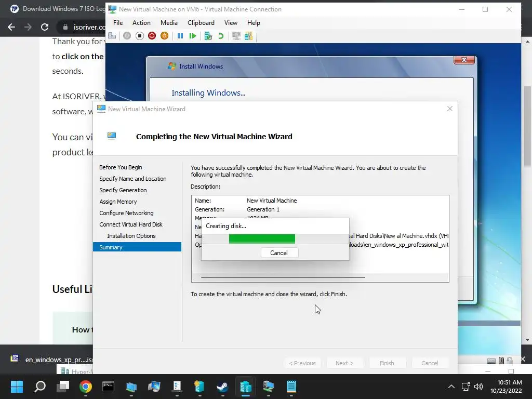Screen dimensions: 532x399
Task: Show hidden system tray icons
Action: tap(451, 387)
